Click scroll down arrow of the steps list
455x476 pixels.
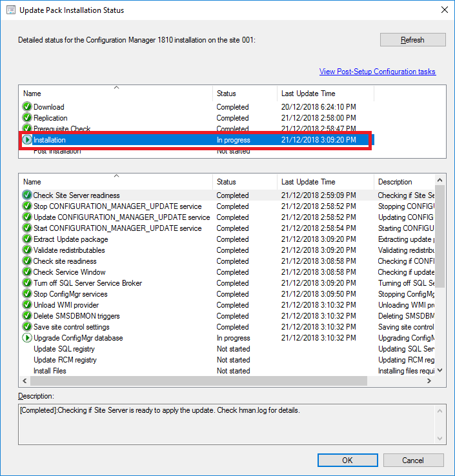(x=440, y=370)
